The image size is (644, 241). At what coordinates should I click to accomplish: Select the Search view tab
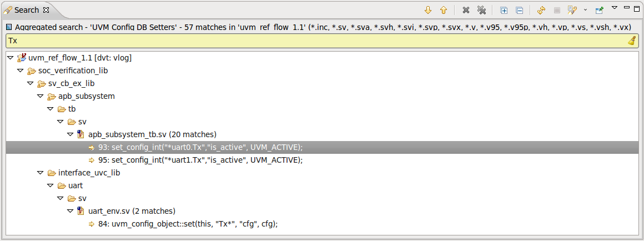click(26, 10)
